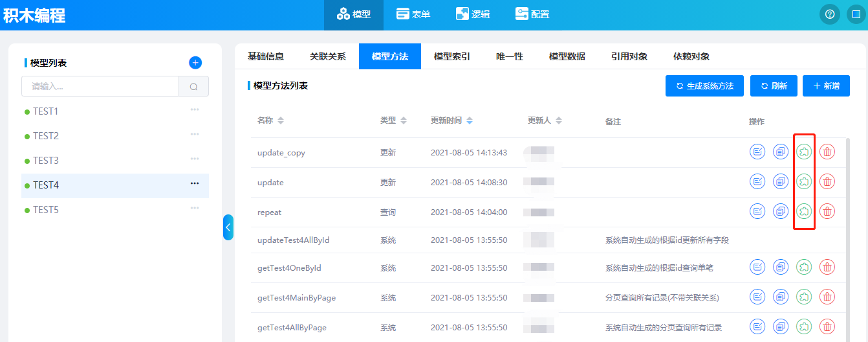Click green icon for getTest4AllByPage

(804, 326)
